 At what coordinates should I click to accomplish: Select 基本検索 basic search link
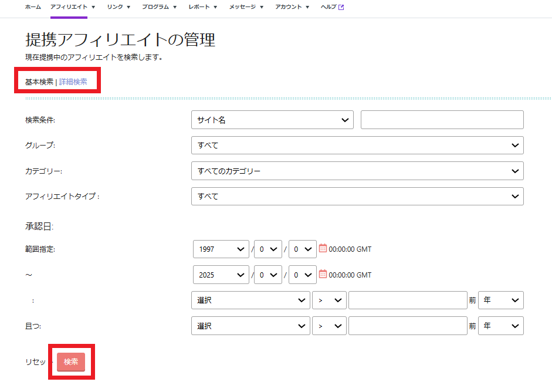39,82
